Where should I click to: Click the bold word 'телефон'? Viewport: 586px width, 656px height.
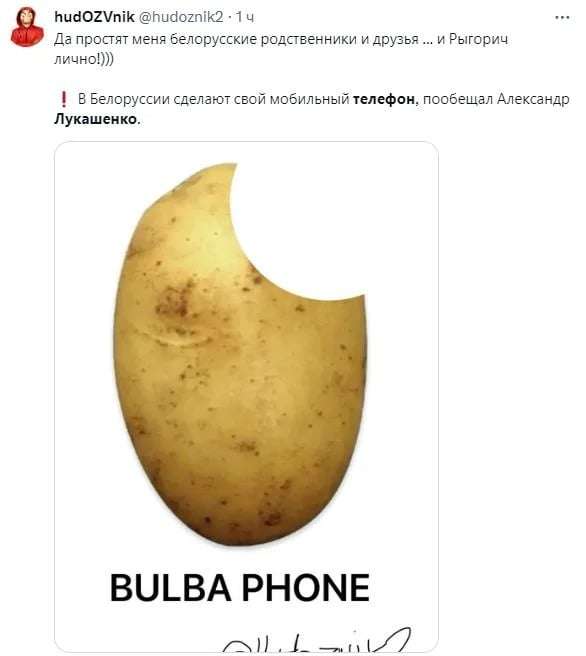coord(385,99)
